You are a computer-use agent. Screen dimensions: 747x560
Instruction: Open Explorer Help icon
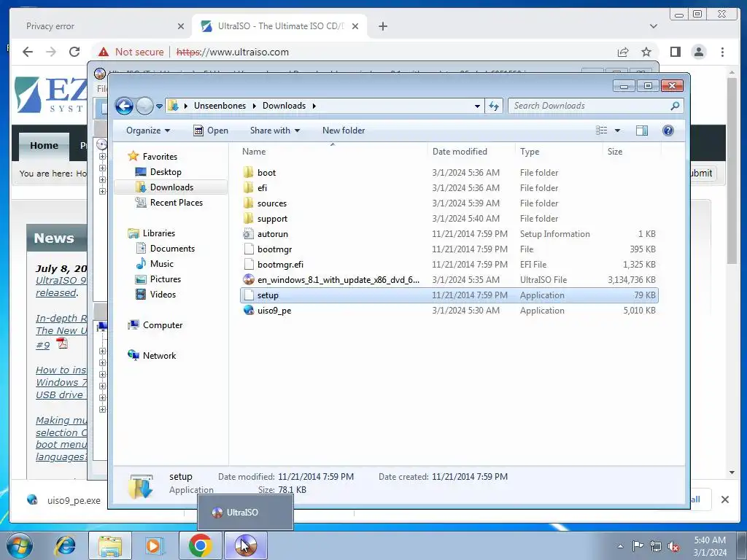(x=668, y=131)
